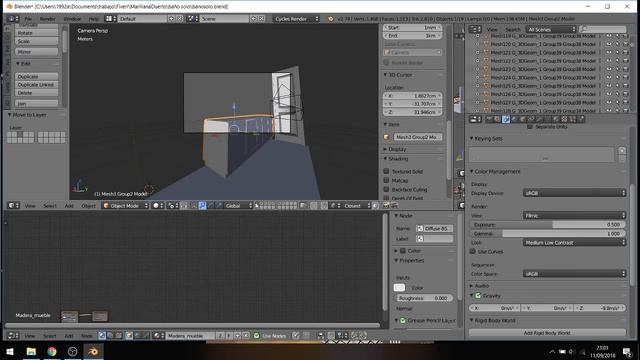The image size is (640, 360).
Task: Open the Display Device sRGB dropdown
Action: 574,193
